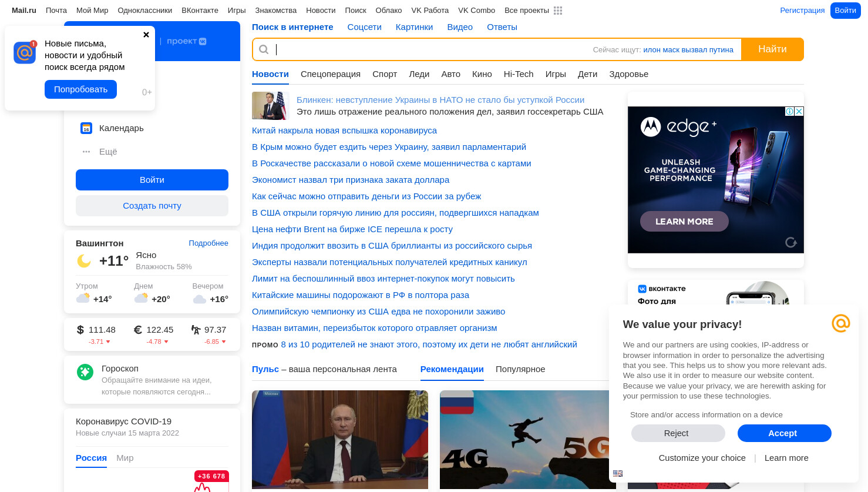The width and height of the screenshot is (868, 492).
Task: Click the blue Войти button in sidebar
Action: (x=152, y=180)
